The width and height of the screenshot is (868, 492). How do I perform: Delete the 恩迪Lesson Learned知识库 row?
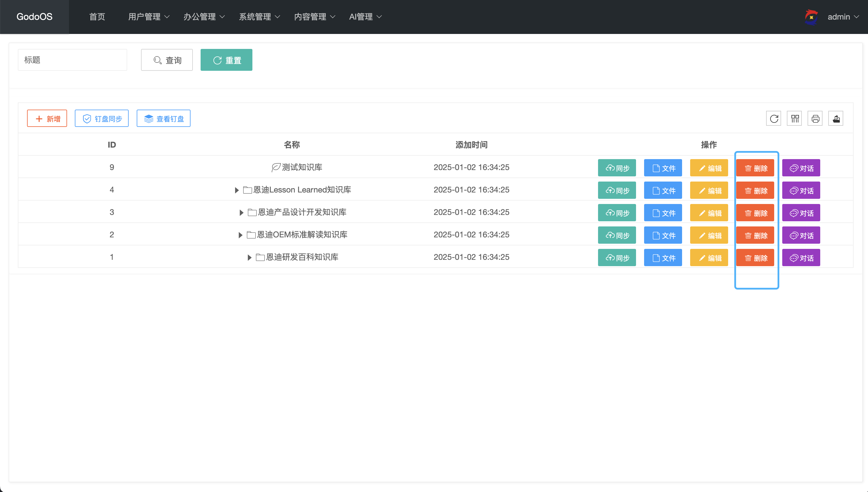coord(755,190)
